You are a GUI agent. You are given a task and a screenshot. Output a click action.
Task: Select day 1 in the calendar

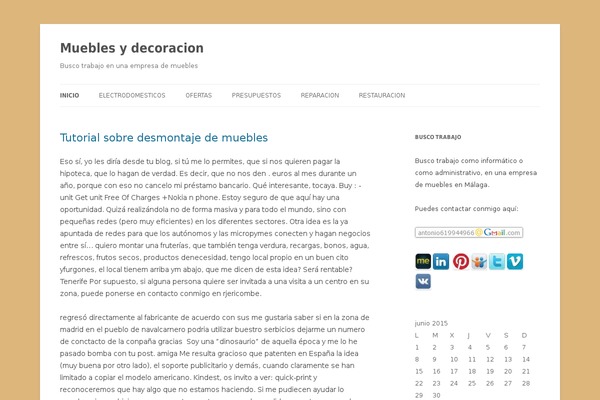(x=417, y=347)
